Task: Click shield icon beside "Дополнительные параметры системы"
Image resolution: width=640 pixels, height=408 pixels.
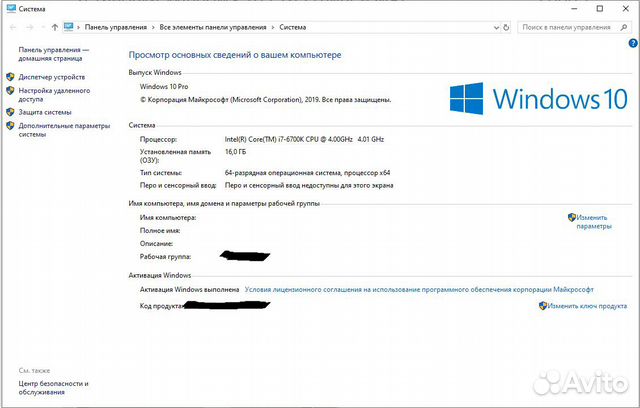Action: click(x=11, y=126)
